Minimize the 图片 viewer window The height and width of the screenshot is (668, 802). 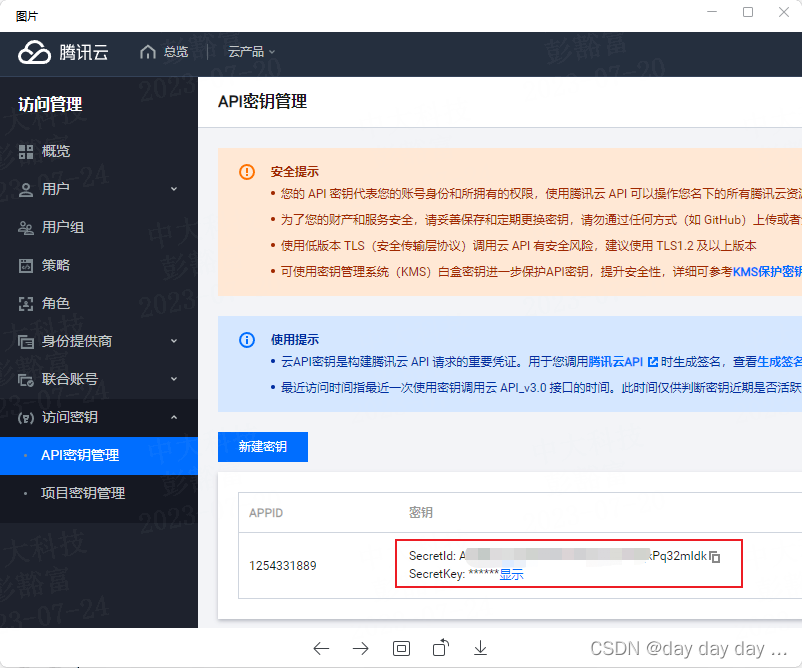click(x=712, y=12)
